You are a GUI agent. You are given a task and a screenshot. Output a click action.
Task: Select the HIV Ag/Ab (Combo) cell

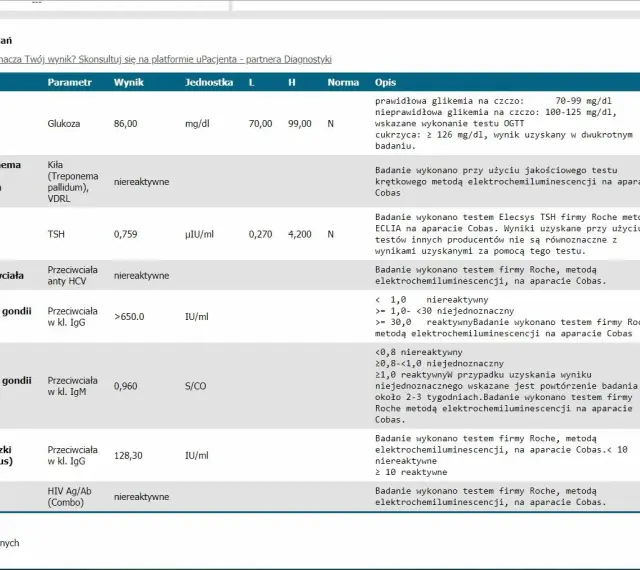point(69,497)
